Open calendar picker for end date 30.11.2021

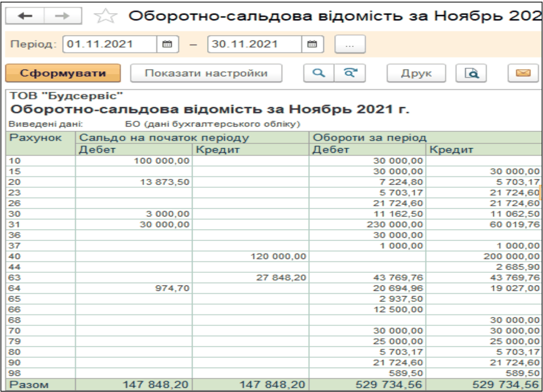[313, 45]
